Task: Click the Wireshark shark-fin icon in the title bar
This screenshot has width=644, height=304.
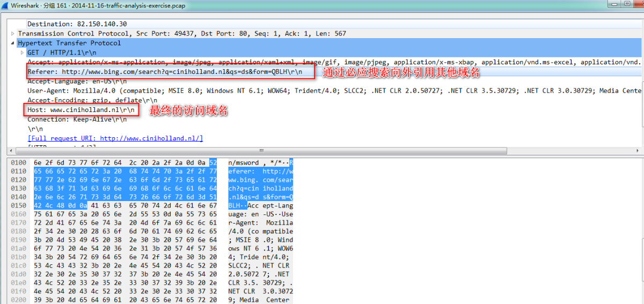Action: tap(5, 4)
